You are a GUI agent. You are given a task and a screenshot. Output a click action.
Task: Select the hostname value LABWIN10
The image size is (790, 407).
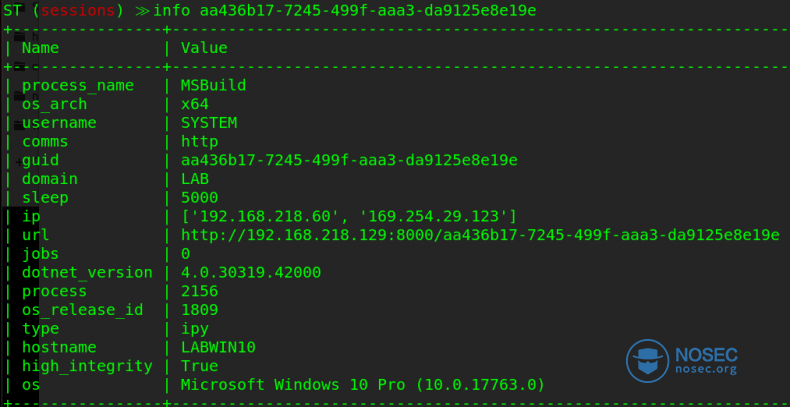218,347
